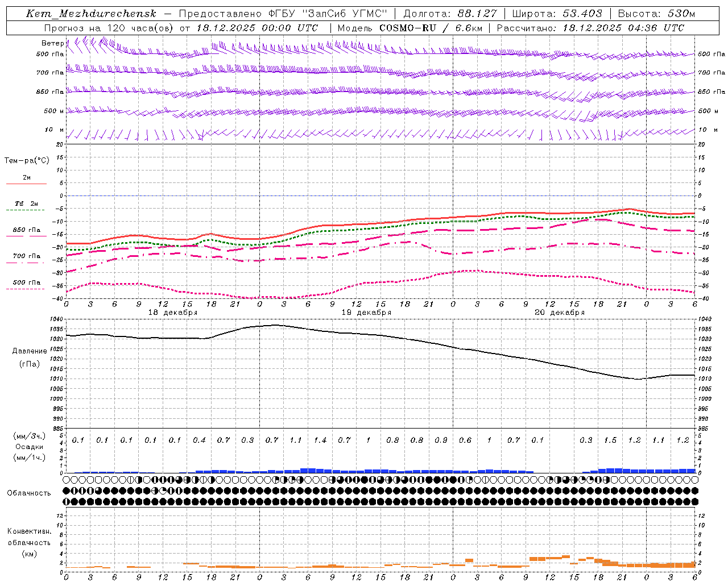Click the 850 гПа temperature legend entry

(x=27, y=230)
